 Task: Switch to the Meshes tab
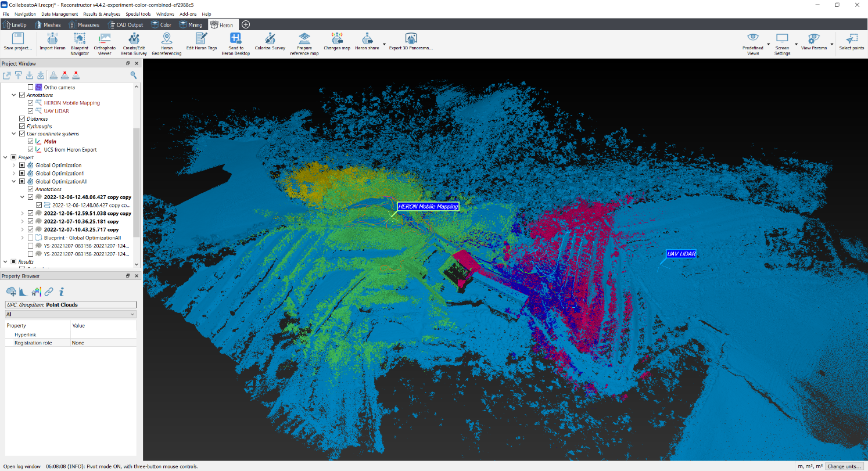pyautogui.click(x=48, y=25)
